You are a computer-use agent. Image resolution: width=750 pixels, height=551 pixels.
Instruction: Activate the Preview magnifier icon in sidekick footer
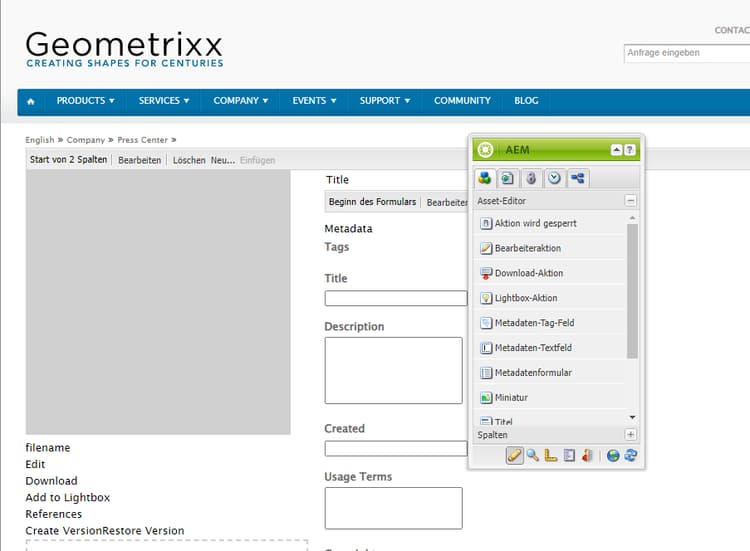click(x=532, y=455)
